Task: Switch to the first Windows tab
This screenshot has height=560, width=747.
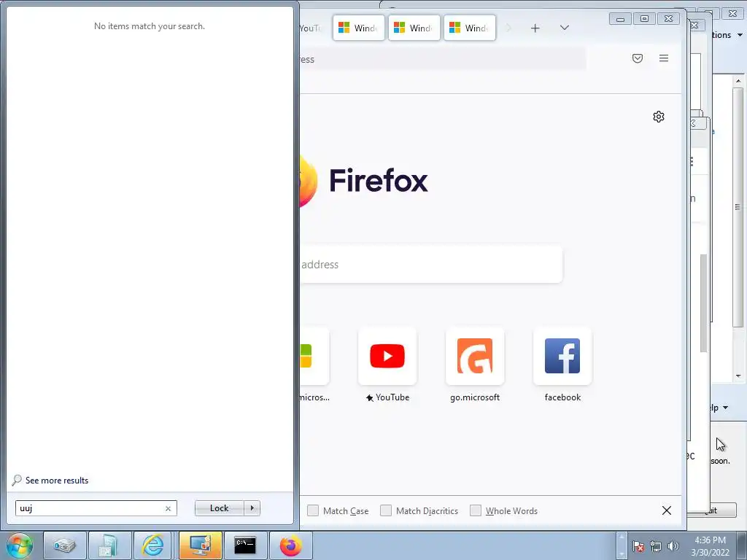Action: pyautogui.click(x=359, y=28)
